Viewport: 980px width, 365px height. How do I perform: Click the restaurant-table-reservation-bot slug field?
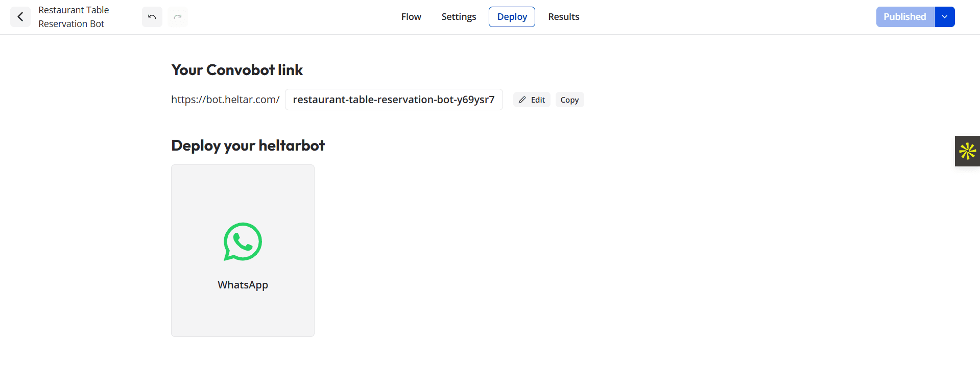pos(393,100)
